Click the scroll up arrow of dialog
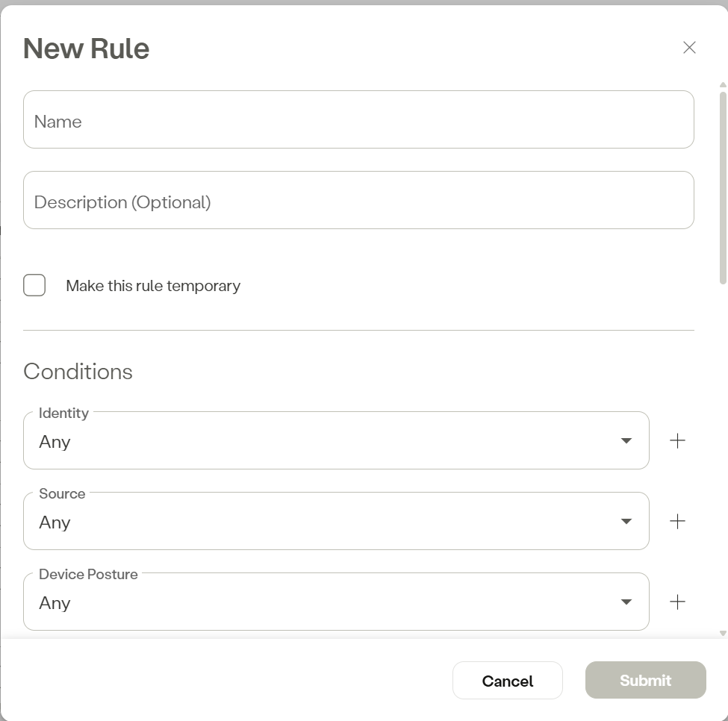The image size is (728, 721). pos(723,85)
